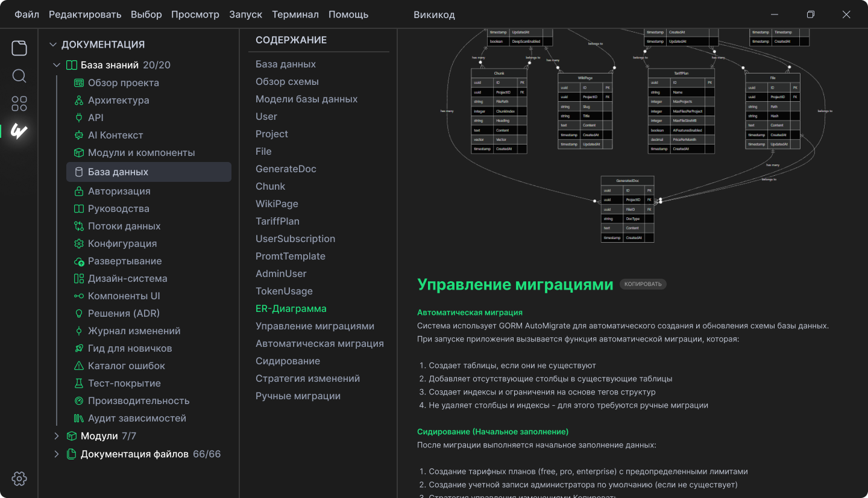This screenshot has width=868, height=498.
Task: Click the database icon beside База данных
Action: click(78, 172)
